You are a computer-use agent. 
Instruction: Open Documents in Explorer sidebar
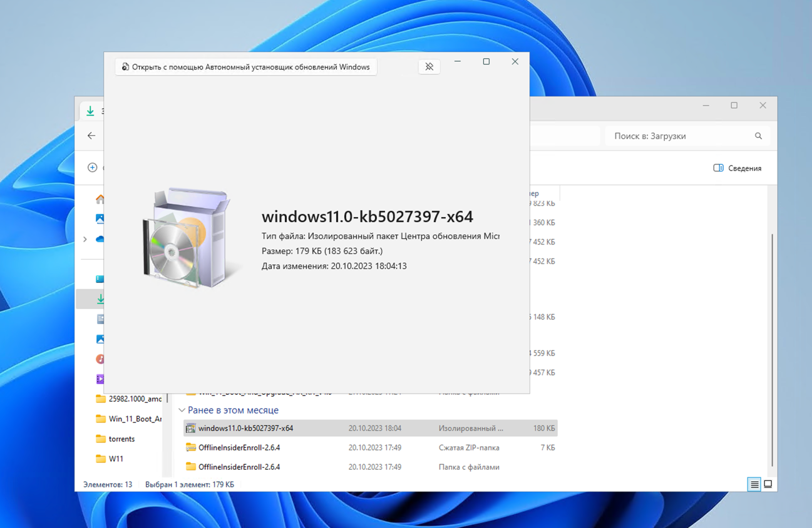100,319
